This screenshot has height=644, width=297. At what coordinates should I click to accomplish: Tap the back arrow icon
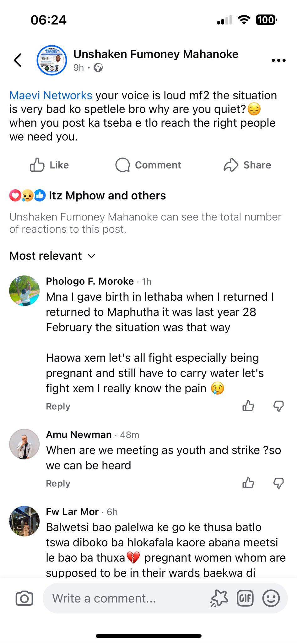18,60
